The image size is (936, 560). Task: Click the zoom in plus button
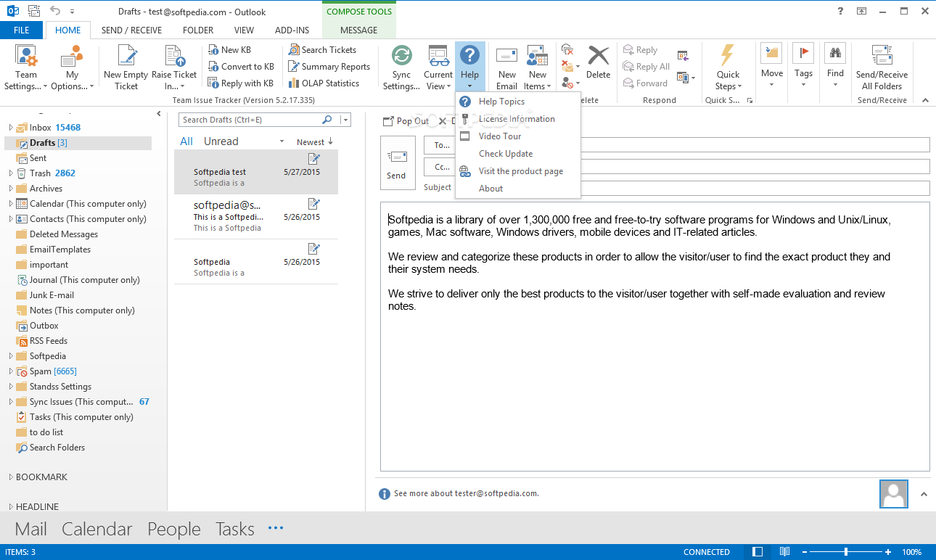tap(888, 552)
